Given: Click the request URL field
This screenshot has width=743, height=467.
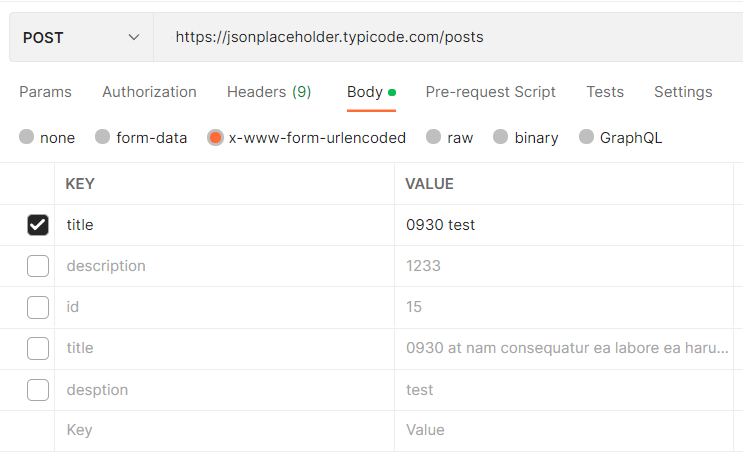Looking at the screenshot, I should (x=450, y=38).
